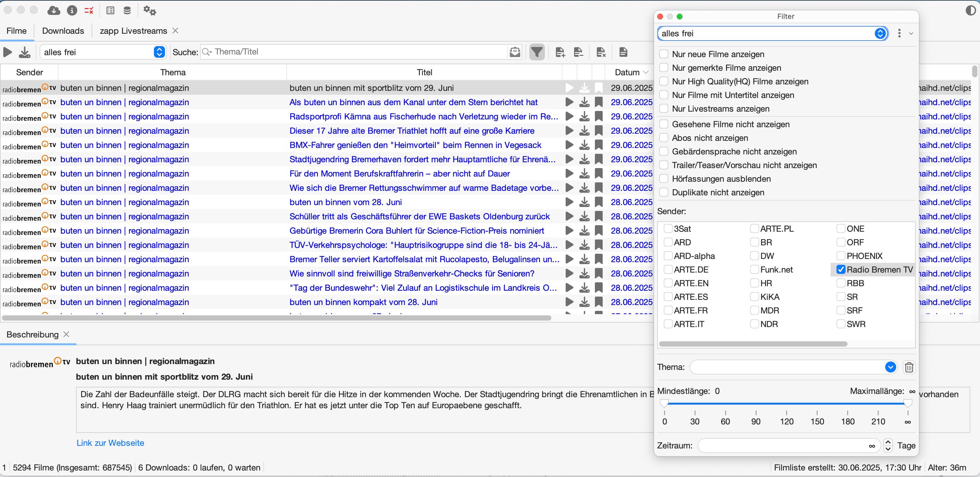This screenshot has width=980, height=477.
Task: Click download film toolbar button beside play
Action: pos(25,52)
